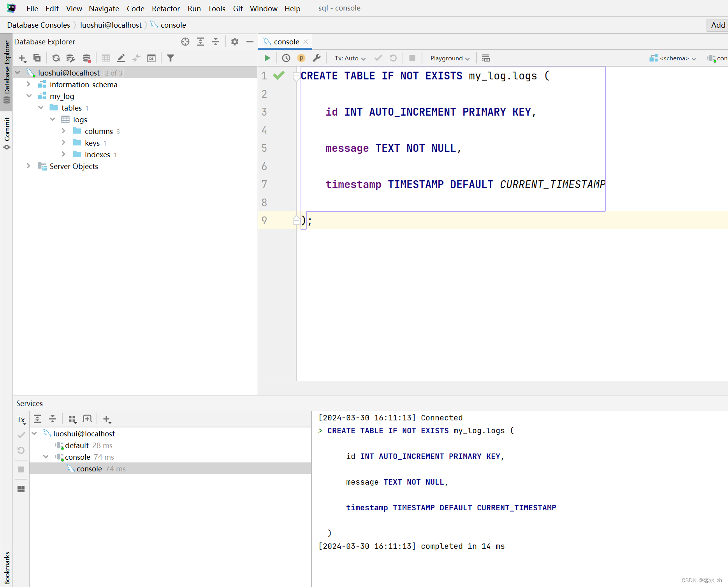Roll back the transaction using the undo icon
This screenshot has width=728, height=587.
pyautogui.click(x=393, y=58)
